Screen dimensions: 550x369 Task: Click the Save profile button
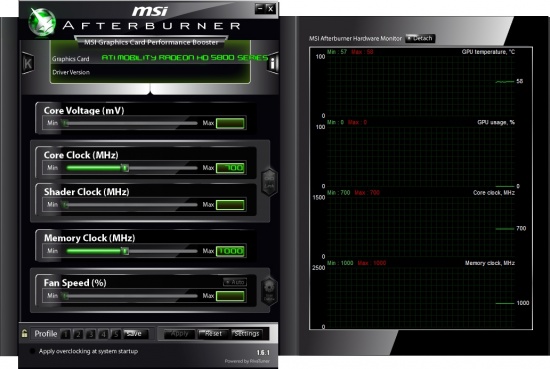point(136,334)
